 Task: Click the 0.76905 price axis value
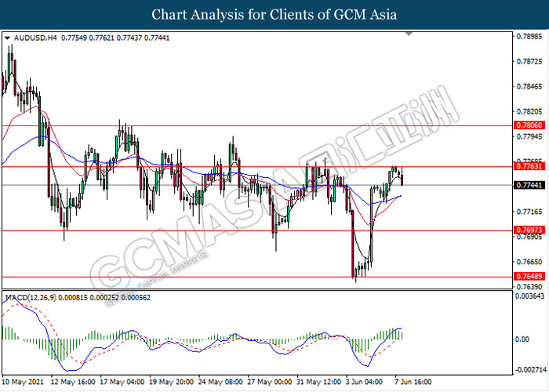tap(529, 237)
